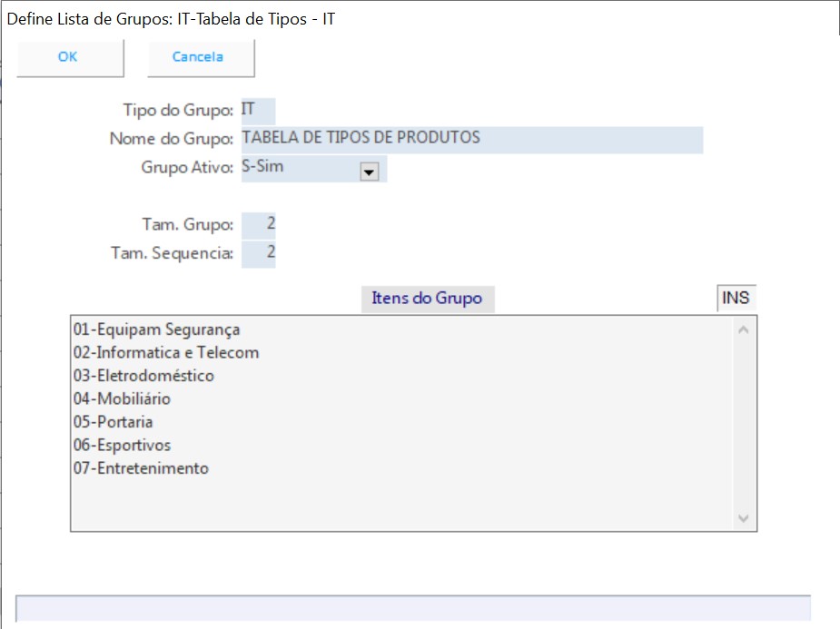The height and width of the screenshot is (629, 840).
Task: Select item 01-Equipam Segurança
Action: click(156, 329)
